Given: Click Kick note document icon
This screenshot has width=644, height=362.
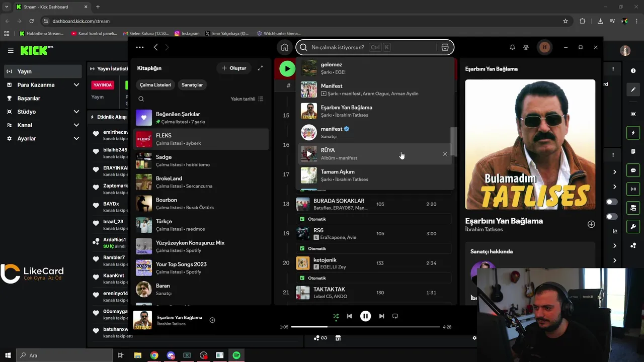Looking at the screenshot, I should point(633,151).
